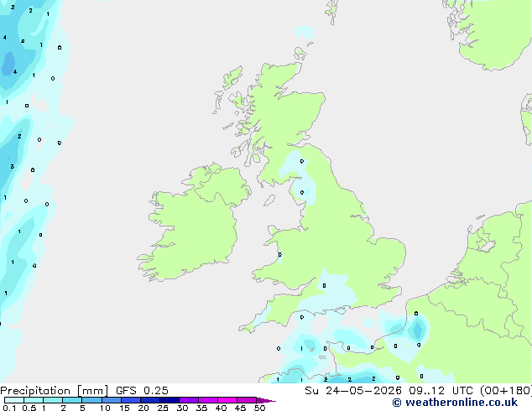Click the legend scale label '25'
This screenshot has width=532, height=411.
click(x=163, y=408)
